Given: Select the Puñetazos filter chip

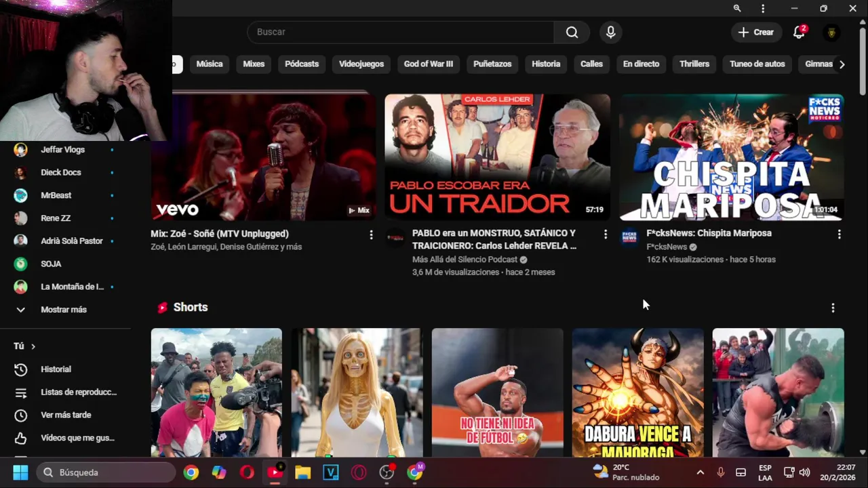Looking at the screenshot, I should click(492, 64).
